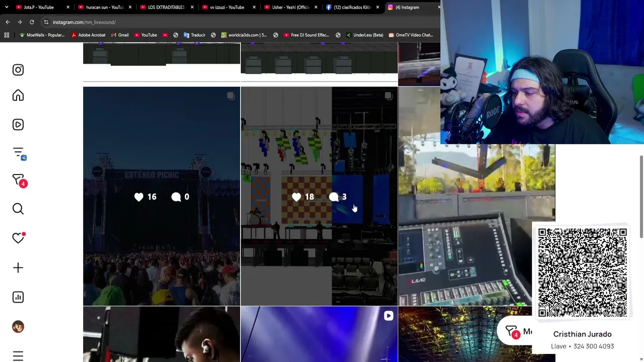Click the heart icon on Estereo Picnic post
644x362 pixels.
pyautogui.click(x=139, y=197)
